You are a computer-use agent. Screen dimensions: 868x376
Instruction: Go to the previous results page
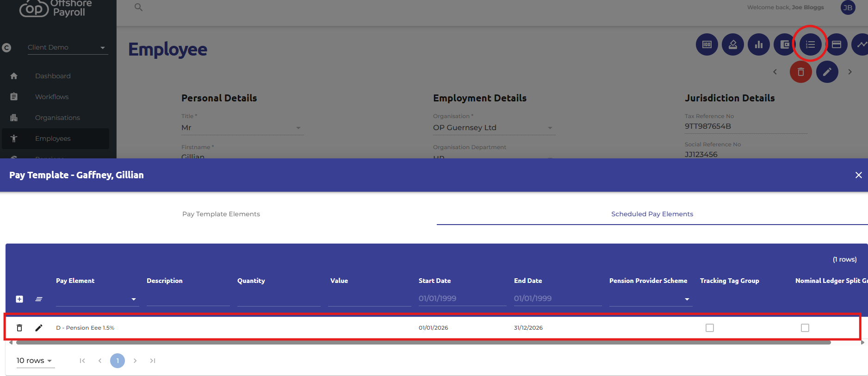100,361
